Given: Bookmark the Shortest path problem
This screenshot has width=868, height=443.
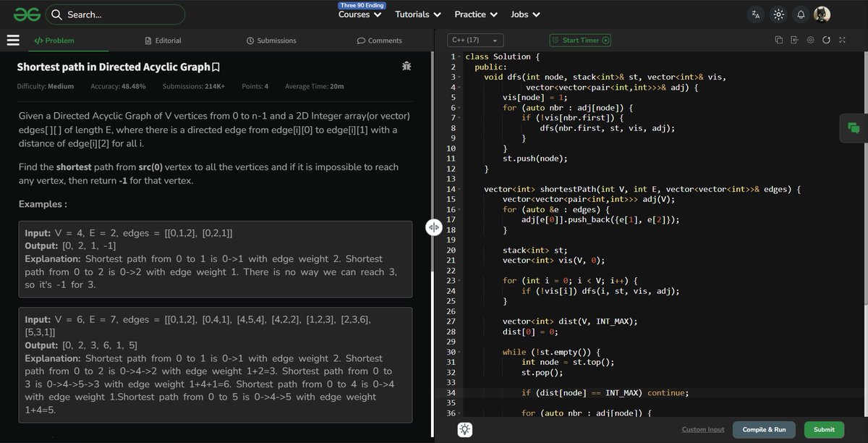Looking at the screenshot, I should [x=216, y=67].
